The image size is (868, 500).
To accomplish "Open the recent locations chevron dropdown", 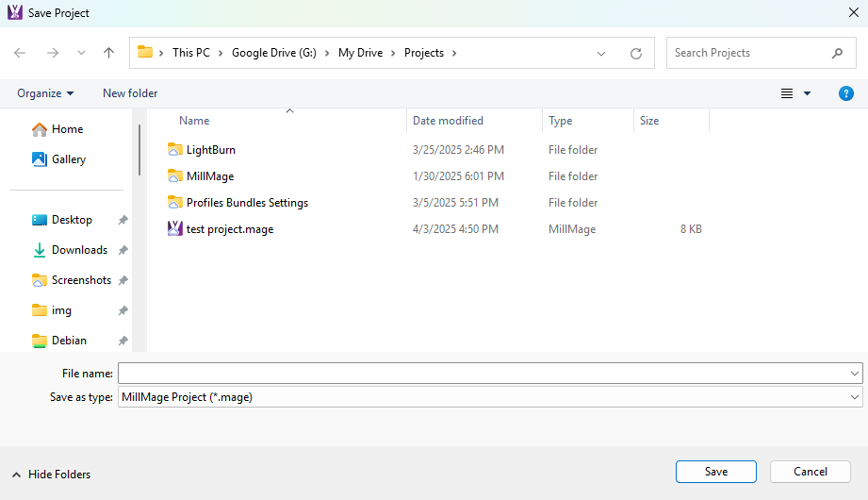I will pos(81,54).
